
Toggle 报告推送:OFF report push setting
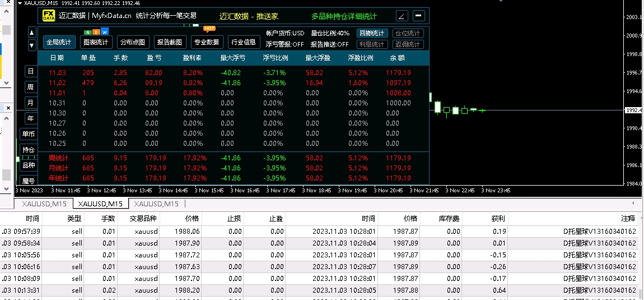tap(329, 44)
